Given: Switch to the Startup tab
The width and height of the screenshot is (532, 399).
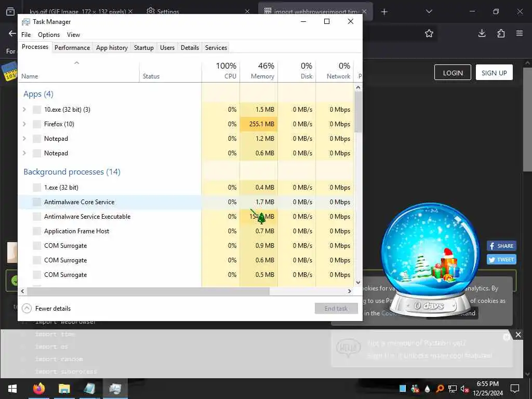Looking at the screenshot, I should pyautogui.click(x=144, y=48).
